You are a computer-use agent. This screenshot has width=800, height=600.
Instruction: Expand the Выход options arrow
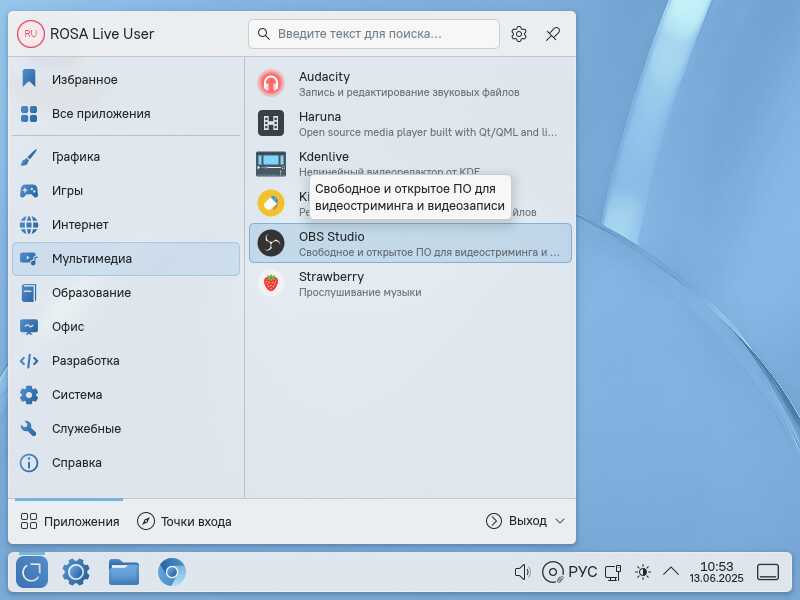pos(560,521)
